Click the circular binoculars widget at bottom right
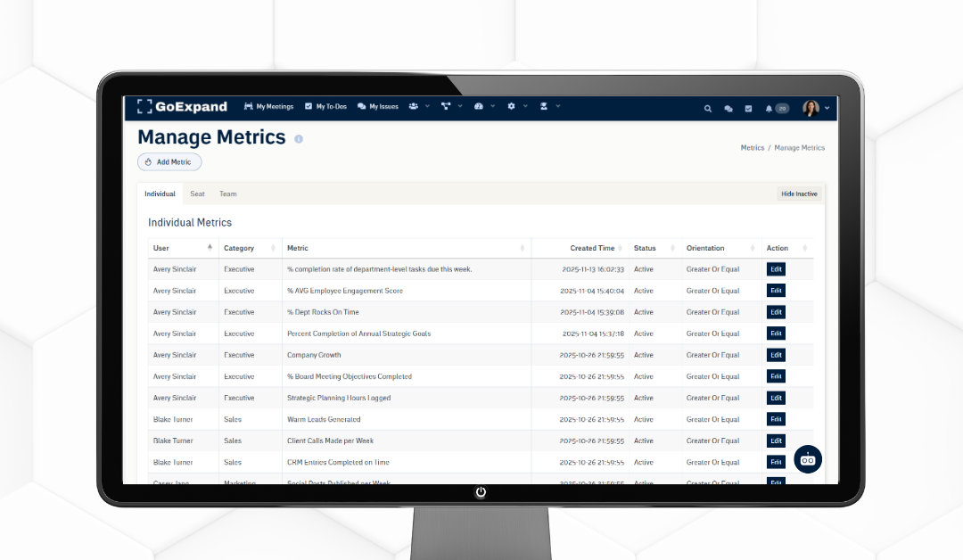The height and width of the screenshot is (560, 963). pyautogui.click(x=807, y=459)
